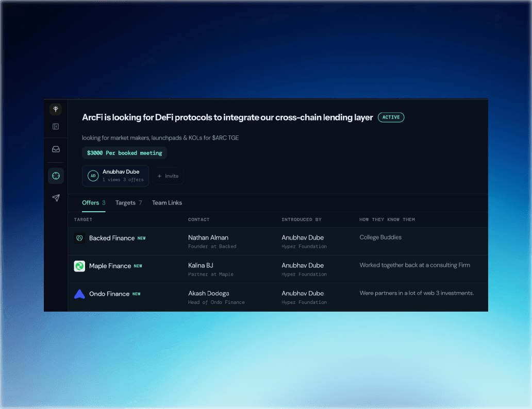The image size is (532, 409).
Task: Open the paper plane send icon
Action: (56, 198)
